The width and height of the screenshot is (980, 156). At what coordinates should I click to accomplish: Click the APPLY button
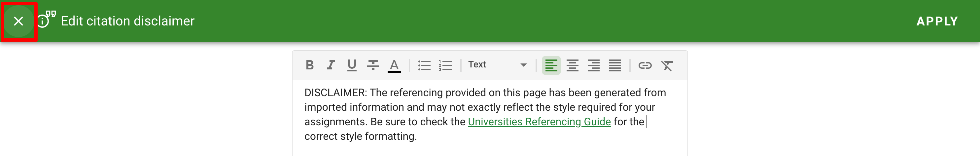click(937, 21)
